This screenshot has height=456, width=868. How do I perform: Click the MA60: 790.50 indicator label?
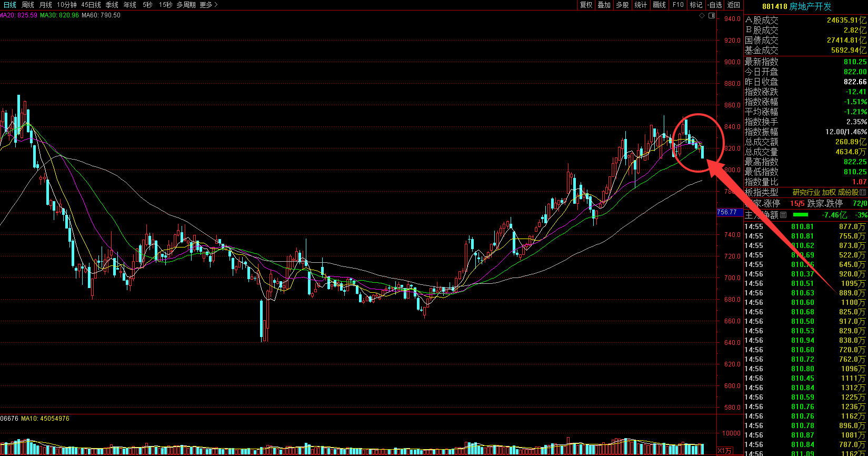(x=101, y=15)
